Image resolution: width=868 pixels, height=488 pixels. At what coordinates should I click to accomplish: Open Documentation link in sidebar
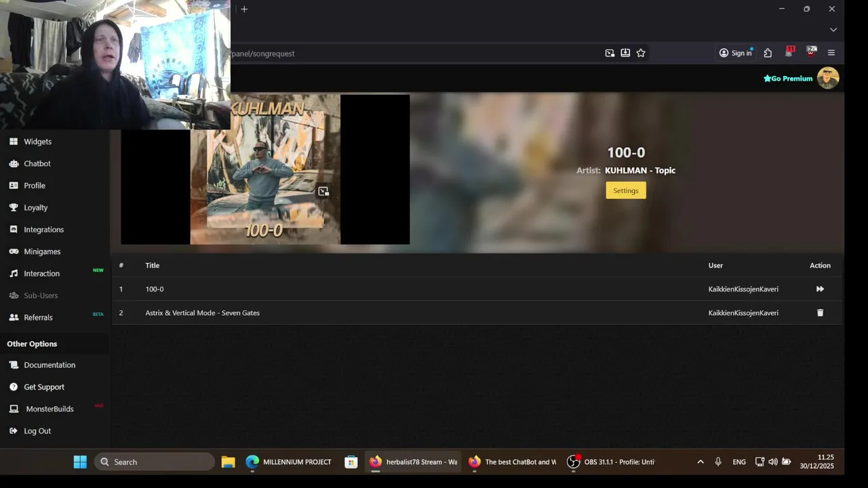pyautogui.click(x=50, y=365)
